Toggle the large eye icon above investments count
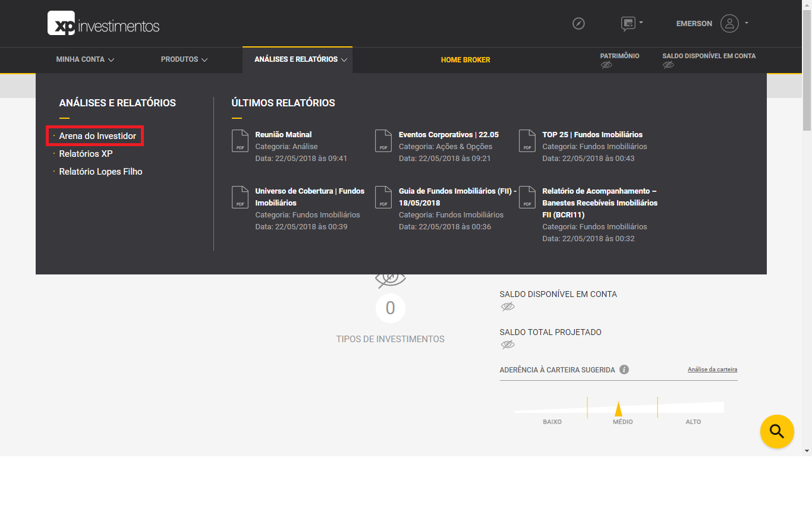Viewport: 812px width, 518px height. [391, 278]
